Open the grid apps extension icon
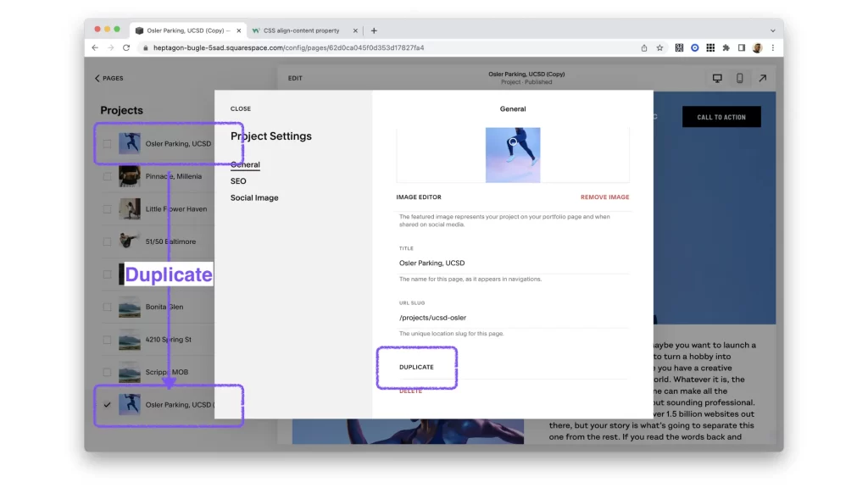 [710, 47]
